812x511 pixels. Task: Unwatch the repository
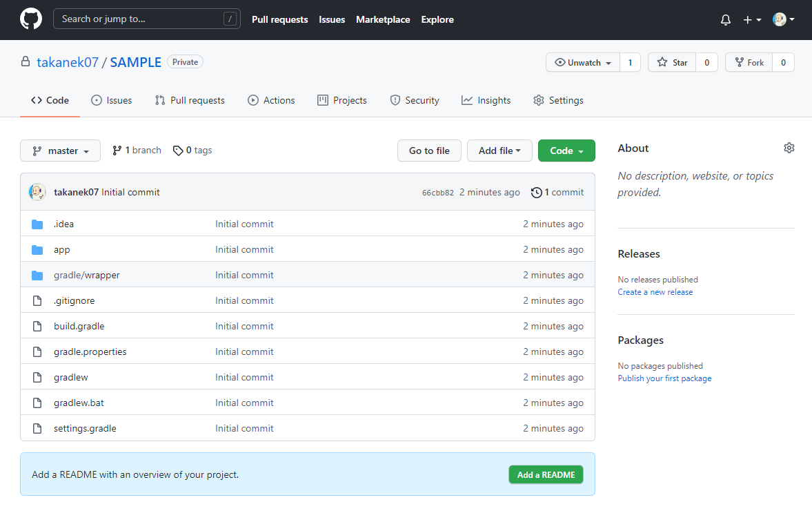tap(582, 61)
